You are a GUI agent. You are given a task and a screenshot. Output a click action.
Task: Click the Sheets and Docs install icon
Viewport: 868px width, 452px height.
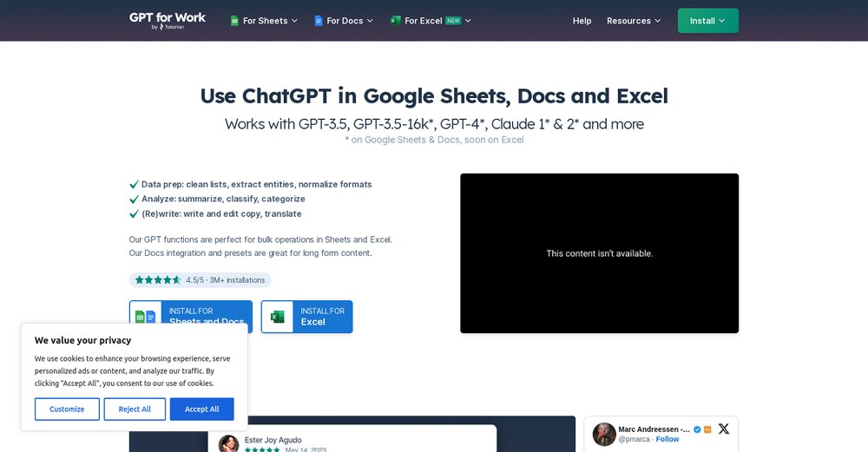tap(145, 317)
